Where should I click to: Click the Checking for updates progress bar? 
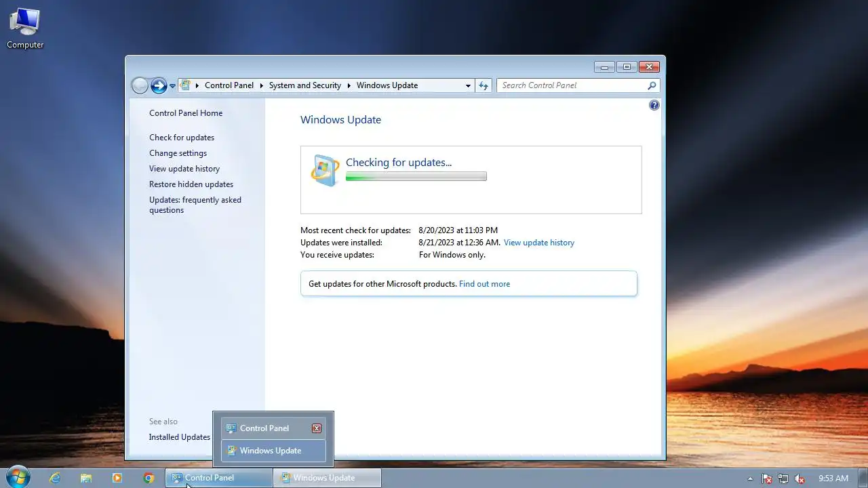click(x=416, y=177)
